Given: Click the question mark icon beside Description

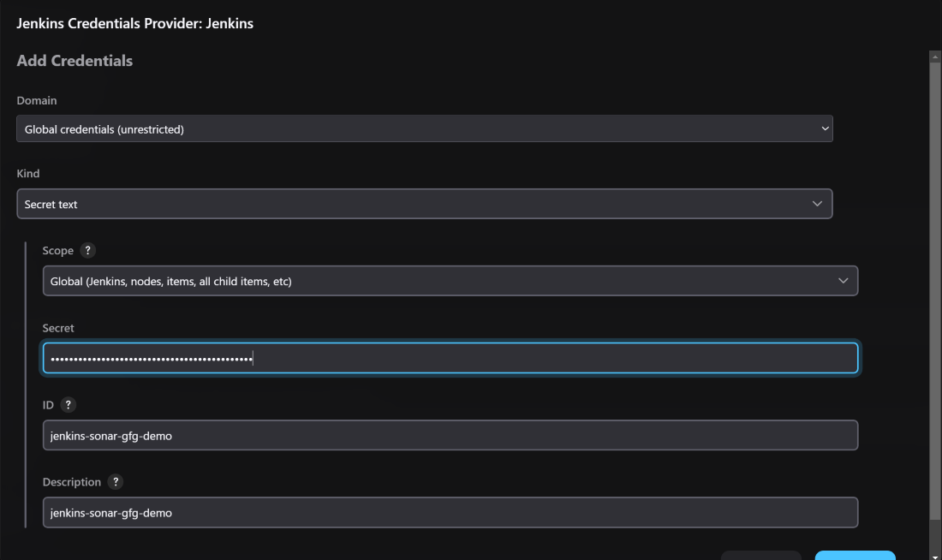Looking at the screenshot, I should point(117,481).
